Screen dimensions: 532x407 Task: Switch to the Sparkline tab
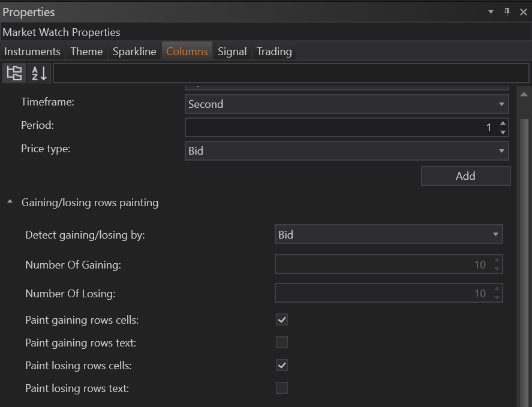click(134, 52)
